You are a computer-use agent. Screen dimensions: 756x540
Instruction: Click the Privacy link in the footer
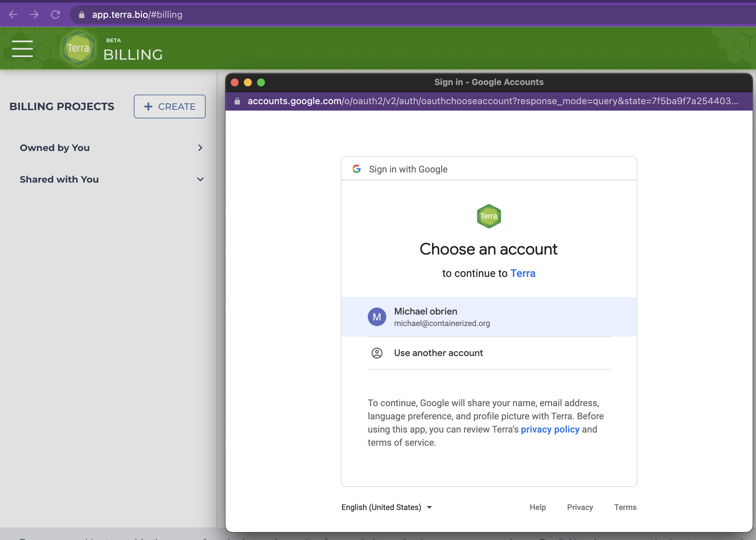(x=580, y=507)
